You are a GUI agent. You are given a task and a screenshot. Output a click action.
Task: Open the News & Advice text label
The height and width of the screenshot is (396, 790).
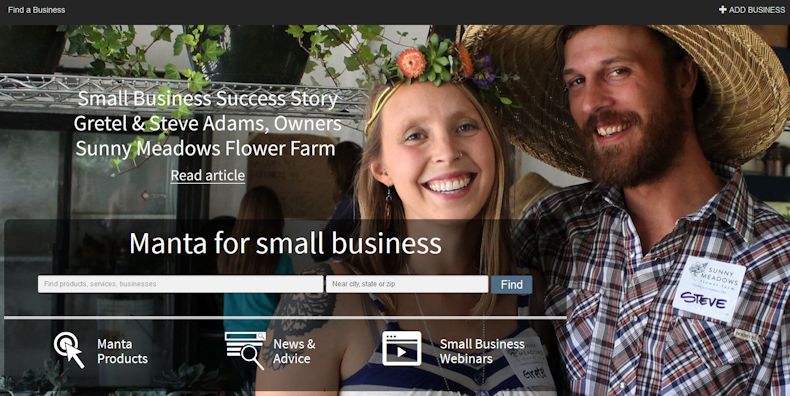click(x=294, y=351)
